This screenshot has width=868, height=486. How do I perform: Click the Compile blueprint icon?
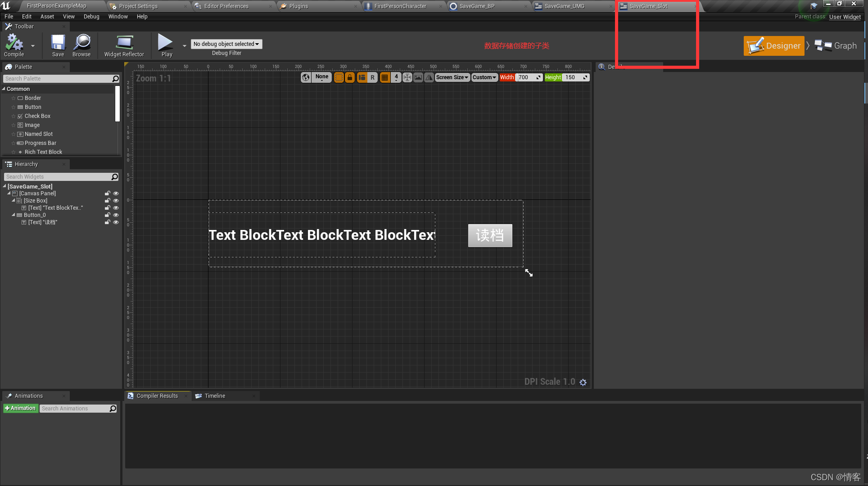14,43
